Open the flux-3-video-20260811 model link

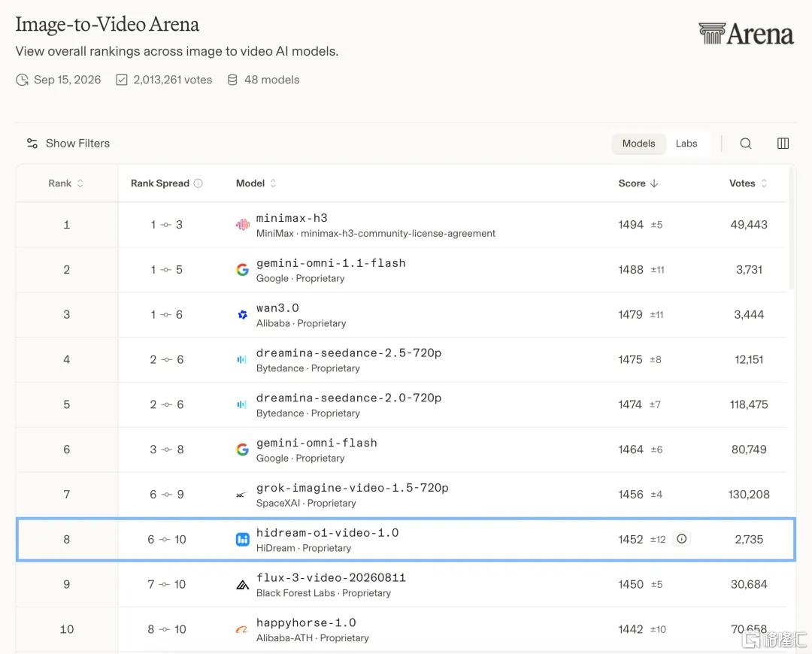[x=331, y=578]
